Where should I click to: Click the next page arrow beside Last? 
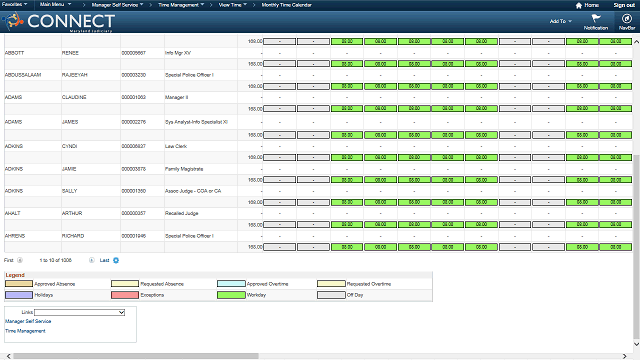pyautogui.click(x=91, y=260)
